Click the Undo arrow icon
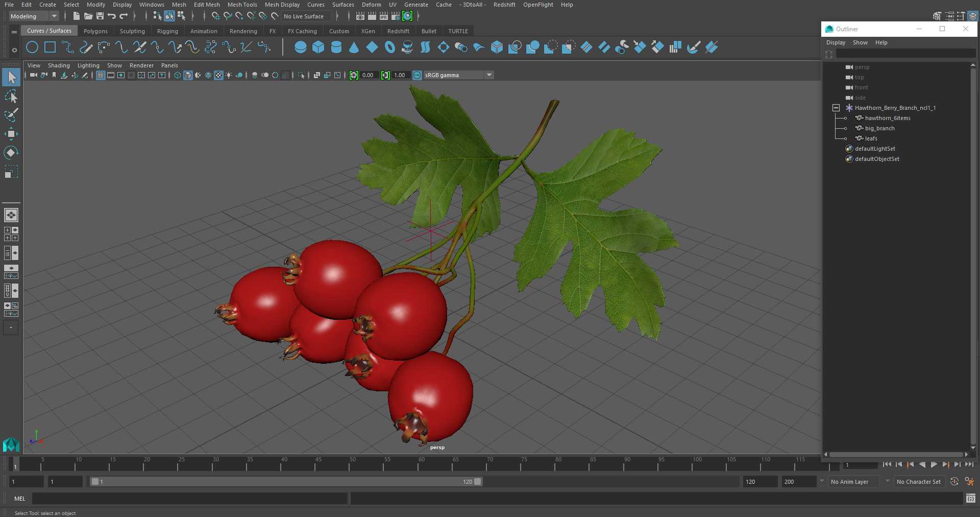 (112, 16)
